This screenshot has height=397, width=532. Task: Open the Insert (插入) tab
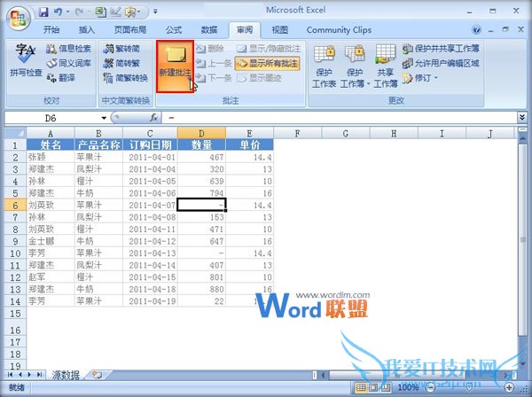click(87, 30)
